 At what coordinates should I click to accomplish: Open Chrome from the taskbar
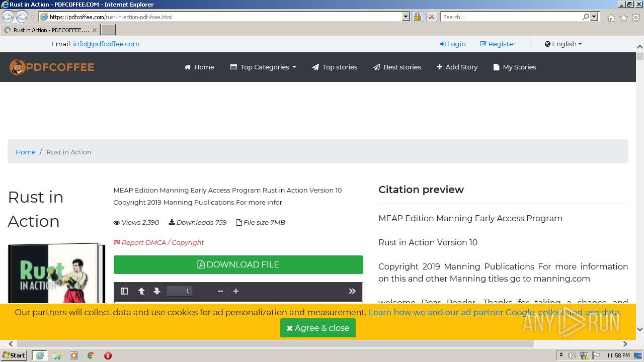[91, 355]
